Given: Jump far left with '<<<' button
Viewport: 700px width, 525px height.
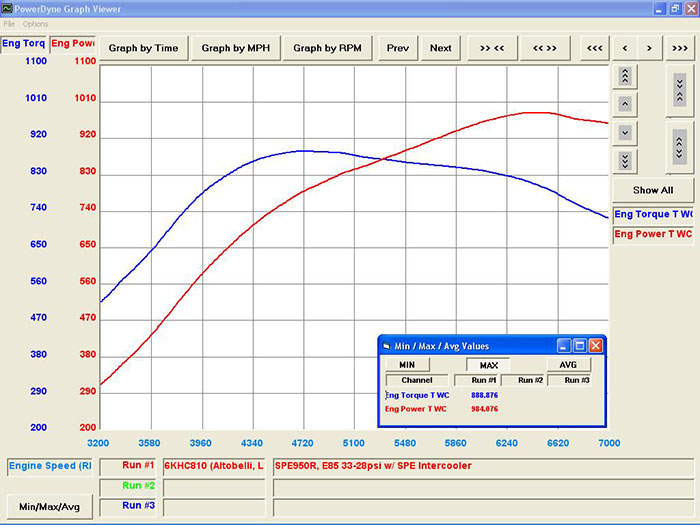Looking at the screenshot, I should click(x=595, y=48).
